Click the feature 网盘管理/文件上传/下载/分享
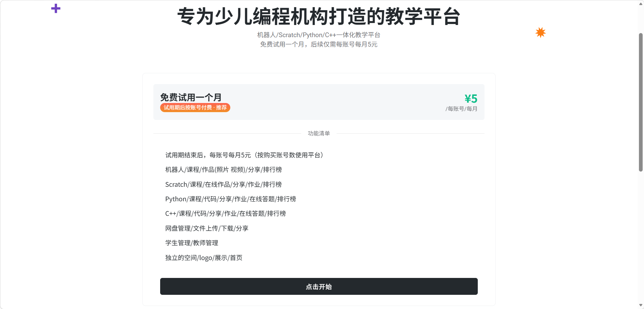Screen dimensions: 644x309 [207, 228]
